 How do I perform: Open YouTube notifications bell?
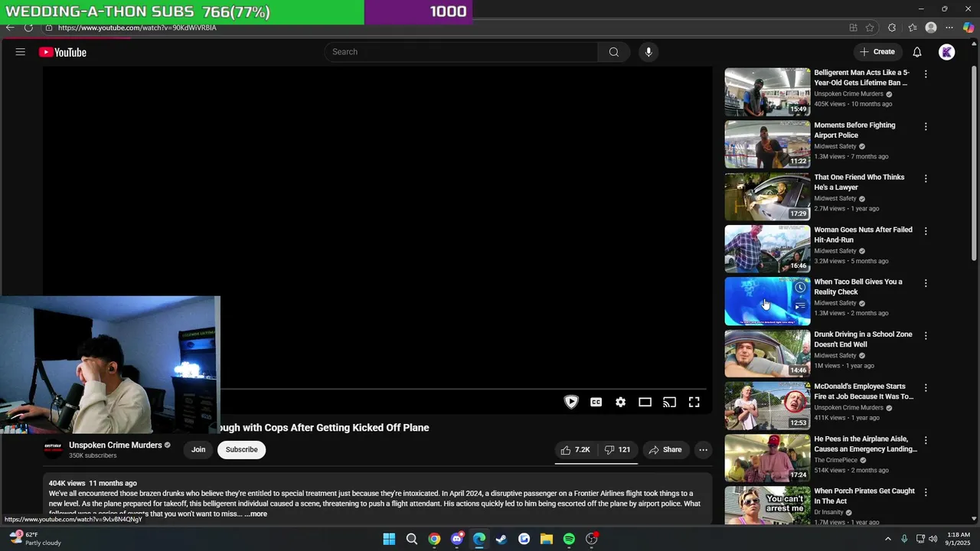pyautogui.click(x=917, y=52)
